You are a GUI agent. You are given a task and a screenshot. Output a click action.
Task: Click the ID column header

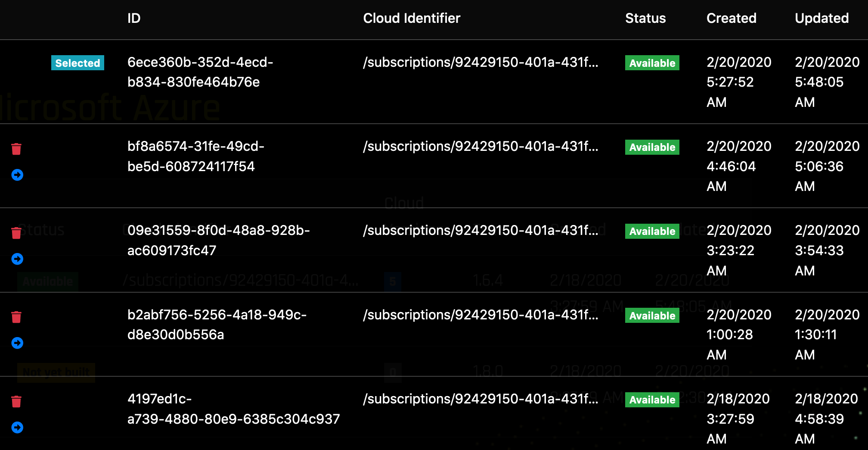(134, 18)
